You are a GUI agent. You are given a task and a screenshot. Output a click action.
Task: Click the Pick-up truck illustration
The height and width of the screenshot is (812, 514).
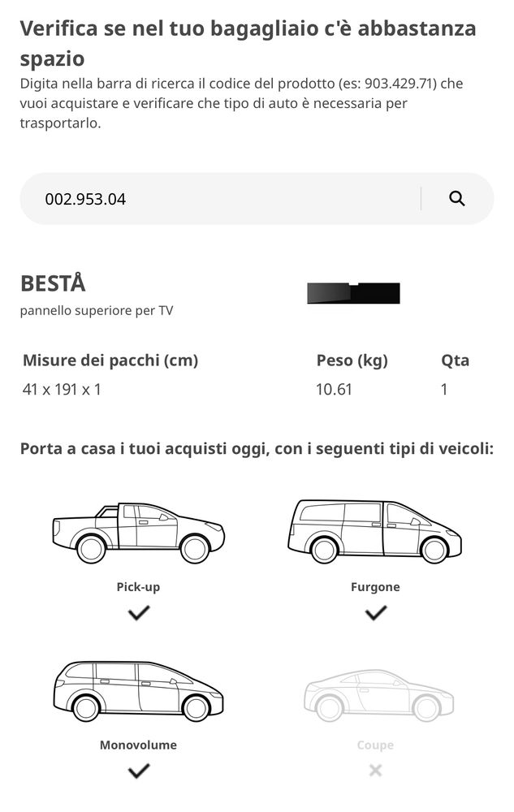[138, 532]
